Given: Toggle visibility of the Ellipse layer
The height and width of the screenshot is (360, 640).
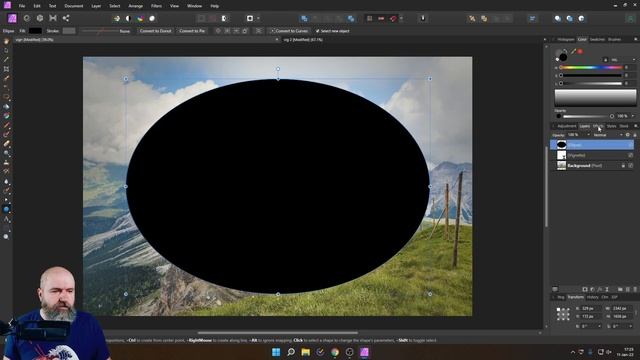Looking at the screenshot, I should [631, 145].
